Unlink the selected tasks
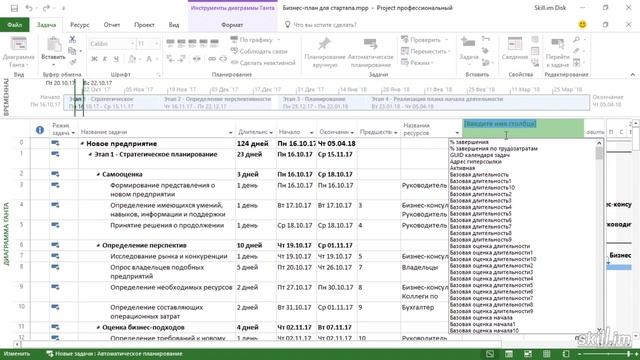This screenshot has width=640, height=360. (223, 59)
